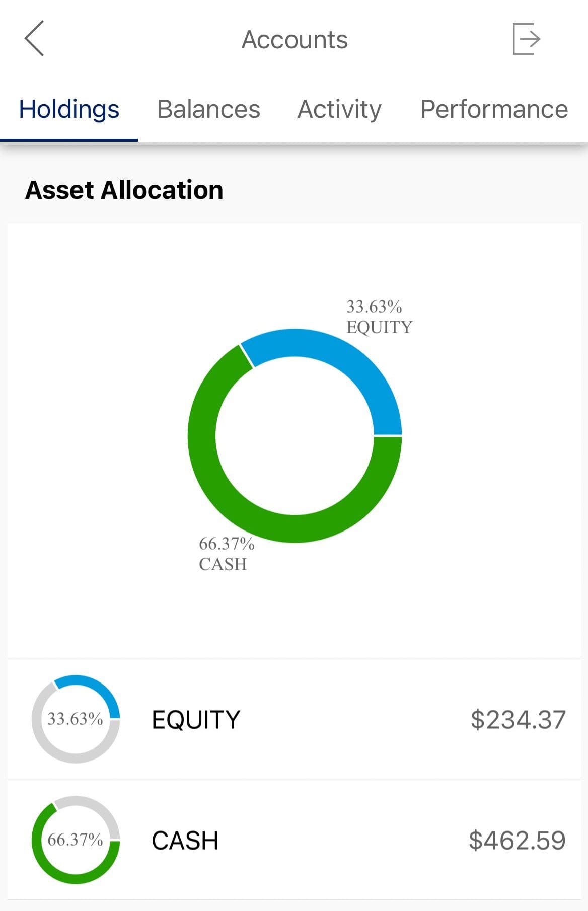Tap the $462.59 CASH amount
The width and height of the screenshot is (588, 911).
517,840
